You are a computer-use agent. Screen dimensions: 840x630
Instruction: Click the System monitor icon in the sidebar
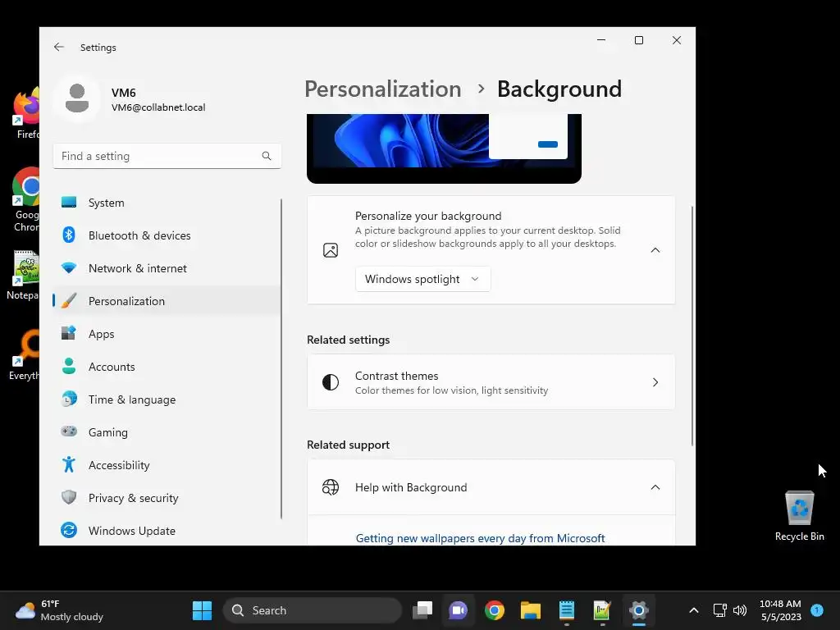[69, 202]
